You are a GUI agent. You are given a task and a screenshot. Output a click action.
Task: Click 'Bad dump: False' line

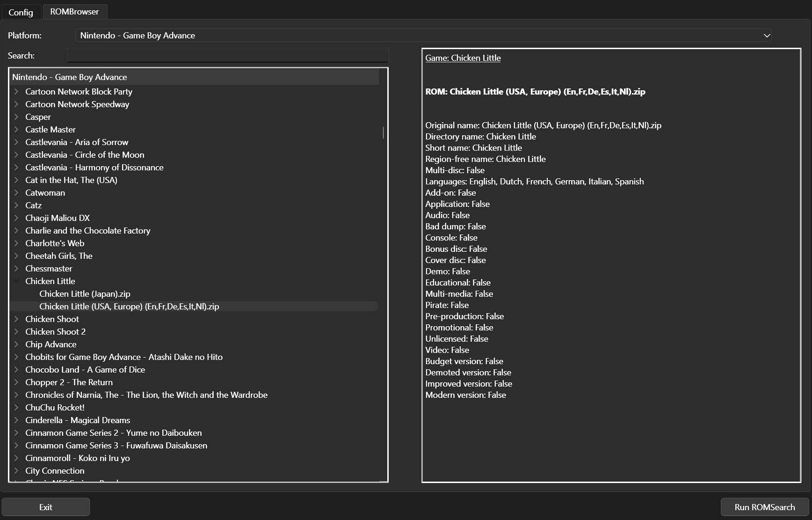pyautogui.click(x=456, y=227)
